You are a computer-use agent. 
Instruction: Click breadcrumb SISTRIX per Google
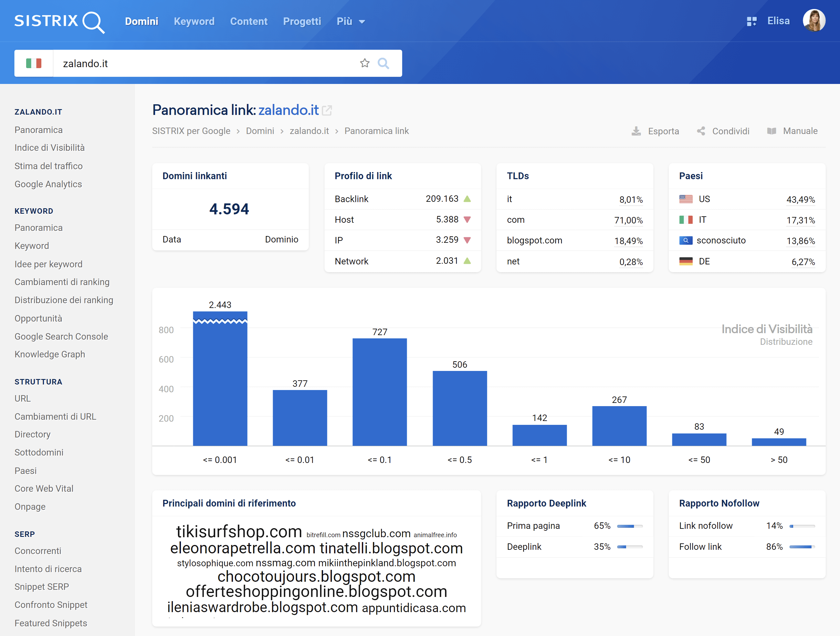[191, 131]
